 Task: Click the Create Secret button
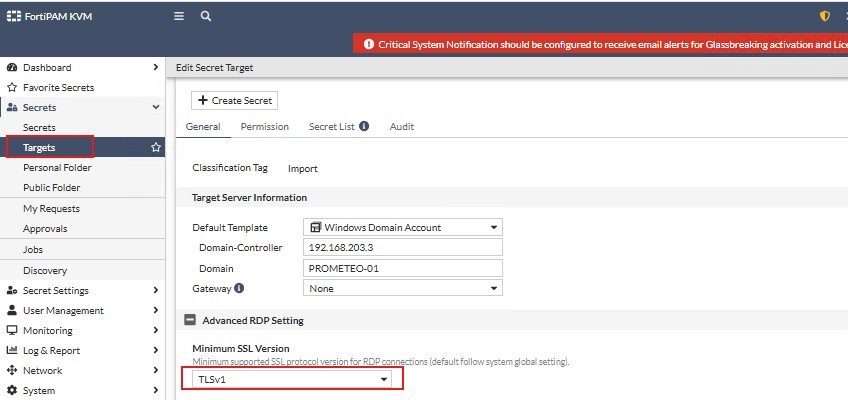coord(234,101)
